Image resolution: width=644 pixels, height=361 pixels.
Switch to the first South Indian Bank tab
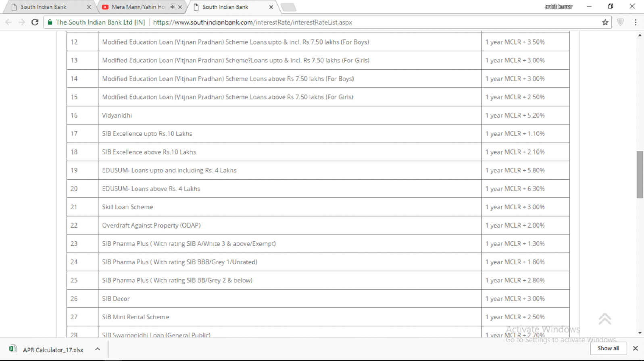pyautogui.click(x=44, y=7)
